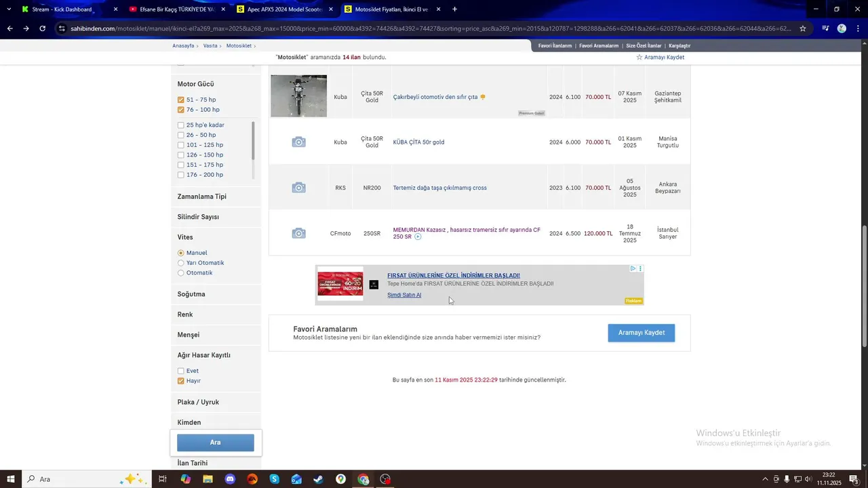This screenshot has height=488, width=868.
Task: Click the camera placeholder of the KÜBA ÇİTA 50r gold listing
Action: (x=298, y=142)
